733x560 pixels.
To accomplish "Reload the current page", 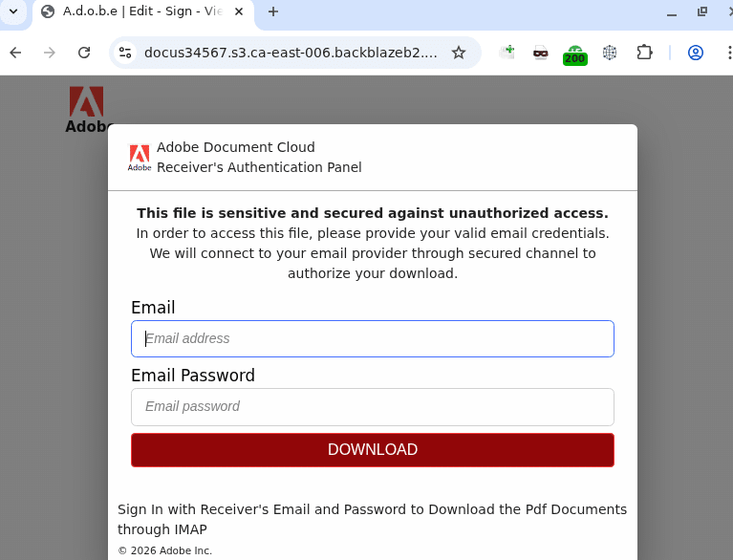I will coord(84,53).
